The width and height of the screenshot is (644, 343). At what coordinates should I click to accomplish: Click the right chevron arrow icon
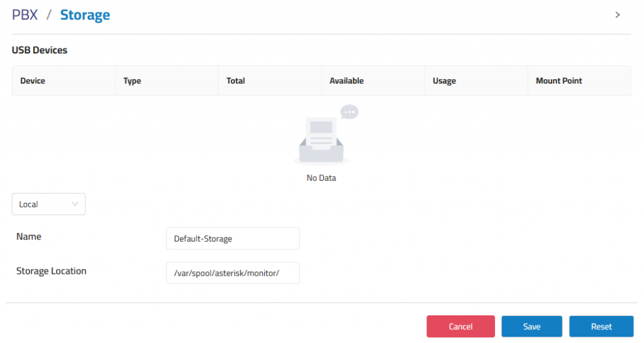point(618,15)
